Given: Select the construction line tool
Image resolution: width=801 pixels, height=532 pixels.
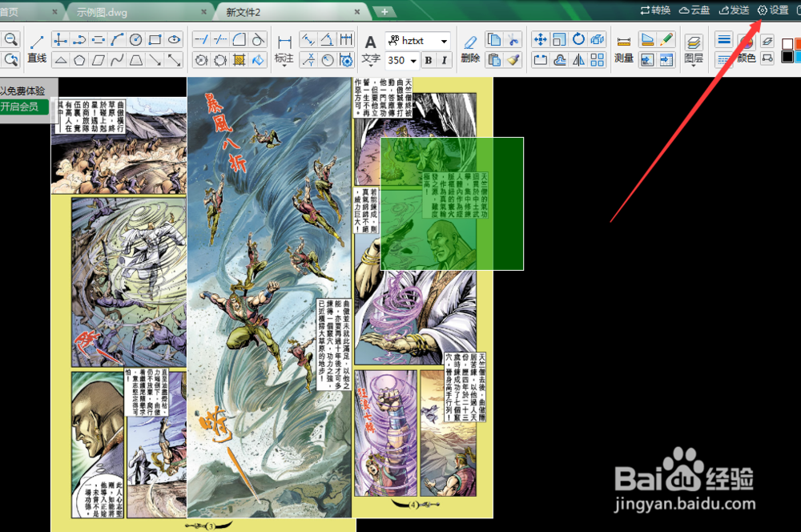Looking at the screenshot, I should click(60, 40).
